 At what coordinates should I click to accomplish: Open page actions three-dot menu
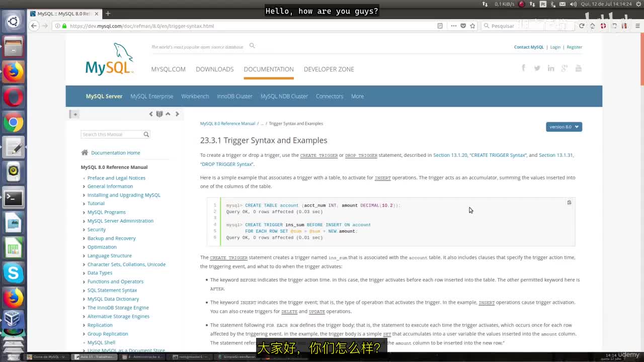coord(453,26)
